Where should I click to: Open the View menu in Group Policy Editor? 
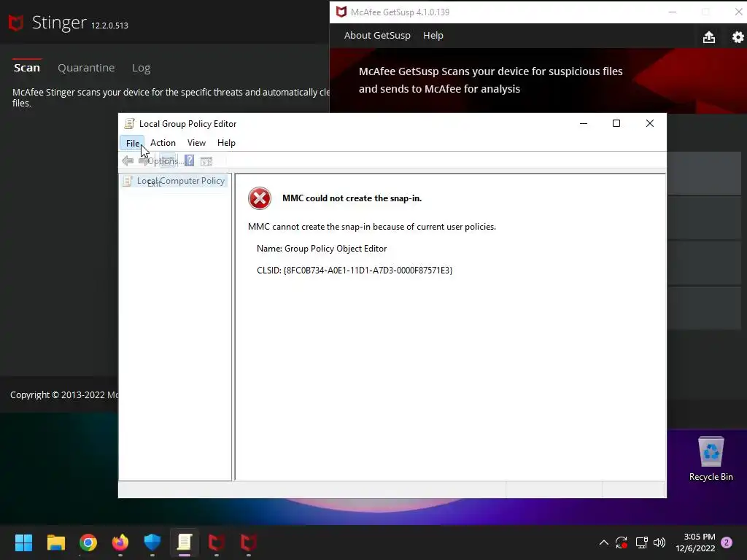point(196,143)
